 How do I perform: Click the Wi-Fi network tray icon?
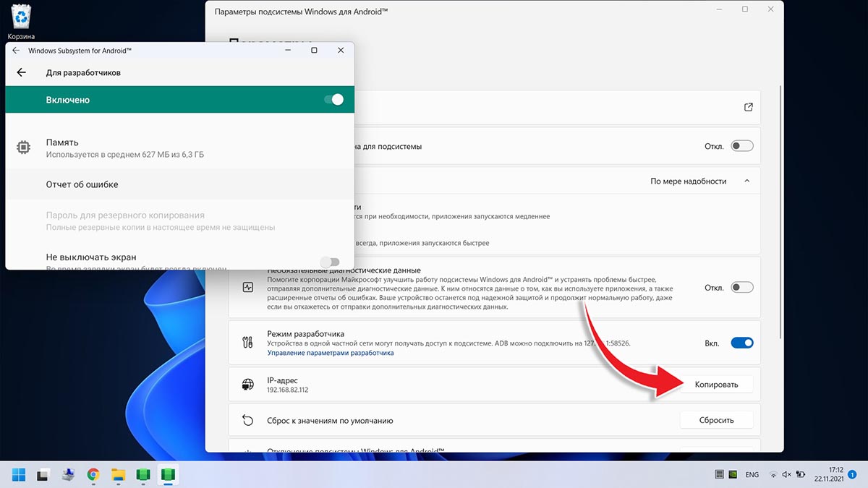coord(773,475)
